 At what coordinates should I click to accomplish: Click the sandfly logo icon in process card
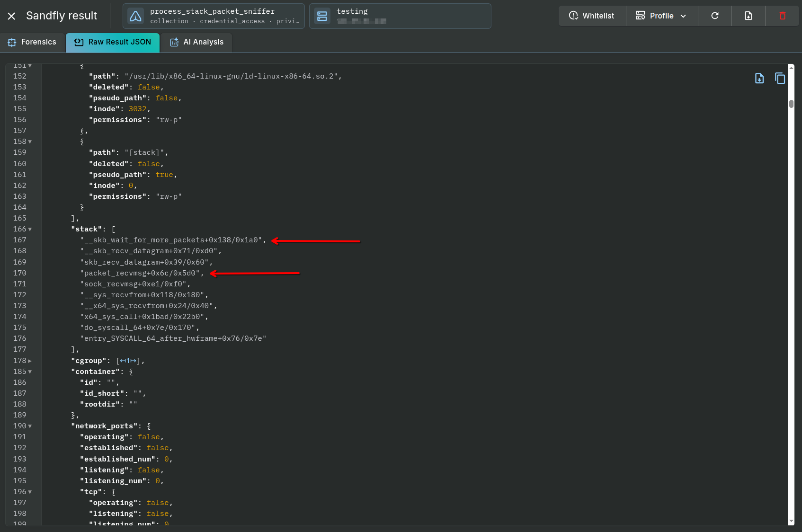pyautogui.click(x=135, y=16)
